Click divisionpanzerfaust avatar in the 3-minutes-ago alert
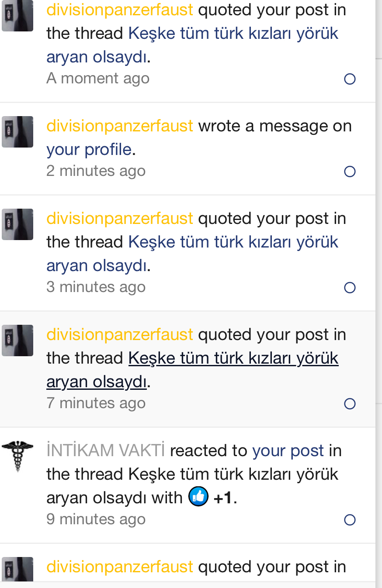Viewport: 382px width, 588px height. [17, 224]
